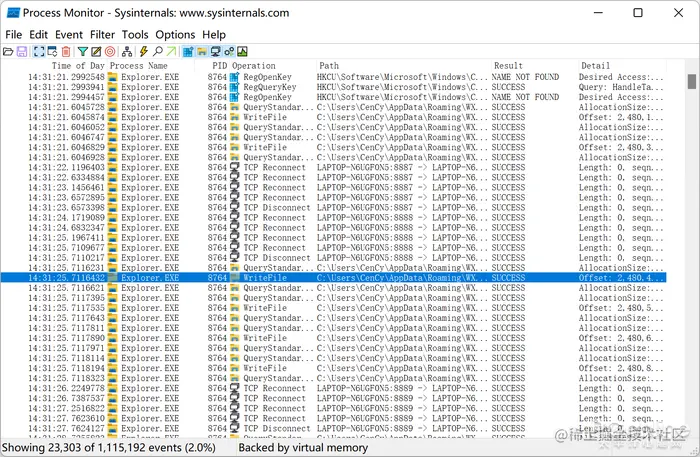Click the vertical scrollbar thumb

pyautogui.click(x=692, y=81)
